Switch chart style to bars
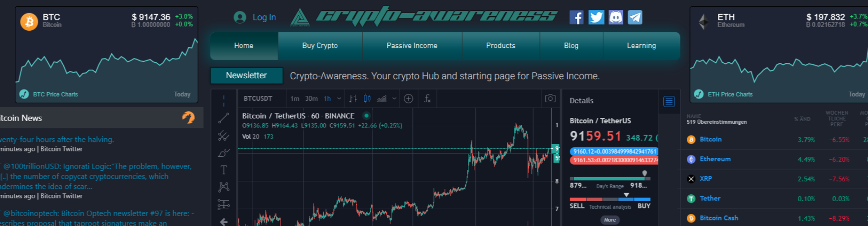The image size is (868, 226). tap(353, 99)
